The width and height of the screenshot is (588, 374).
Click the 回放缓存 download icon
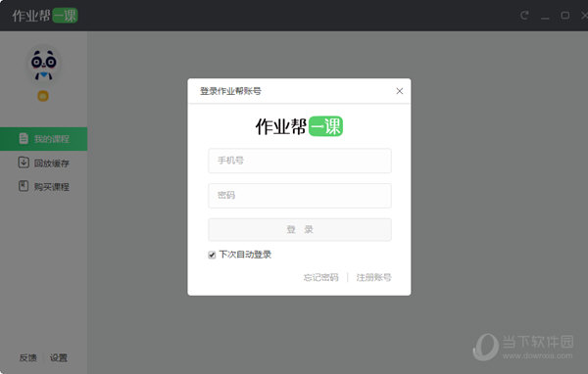coord(24,163)
